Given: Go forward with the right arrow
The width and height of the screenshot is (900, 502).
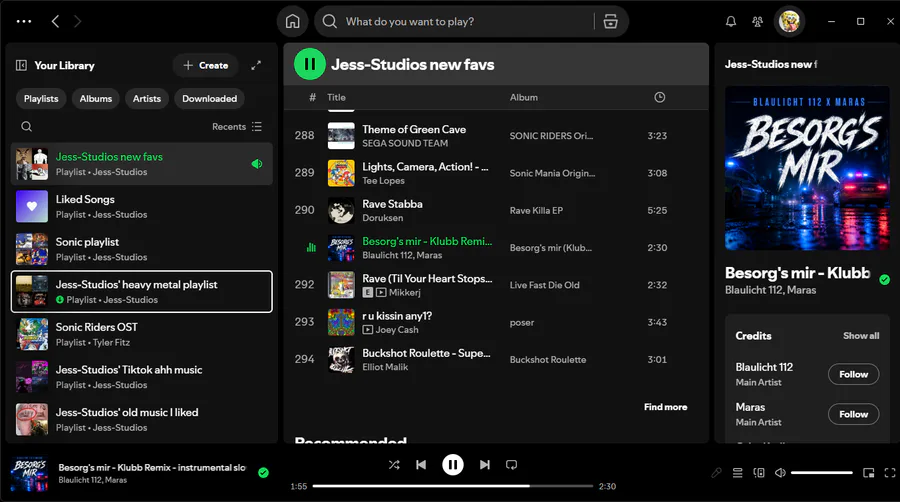Looking at the screenshot, I should pos(77,21).
